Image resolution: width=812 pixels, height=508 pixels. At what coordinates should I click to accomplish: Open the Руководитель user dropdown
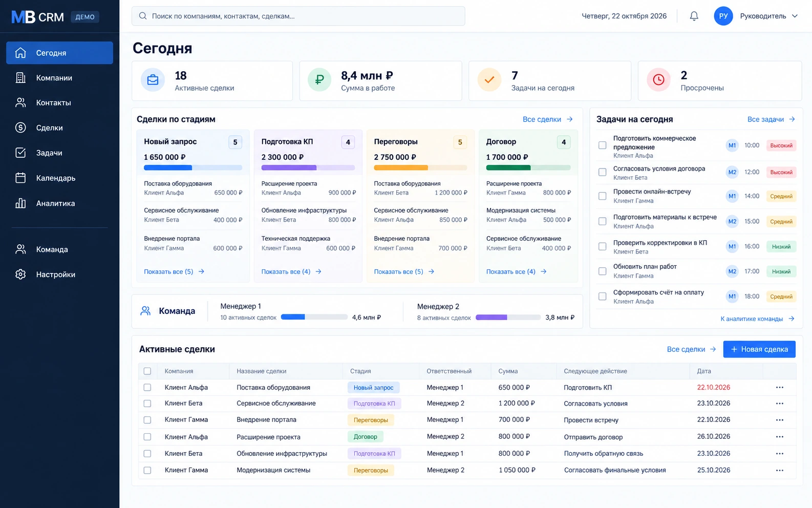[769, 16]
